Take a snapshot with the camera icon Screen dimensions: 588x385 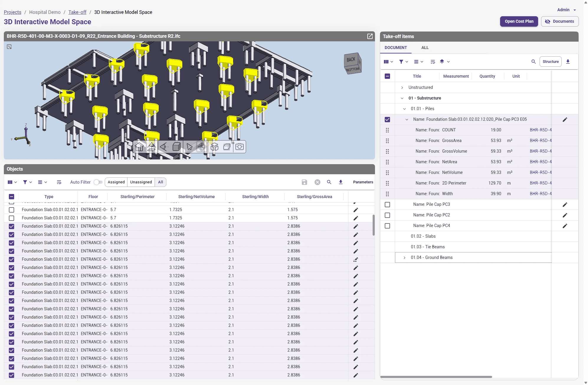click(x=240, y=147)
